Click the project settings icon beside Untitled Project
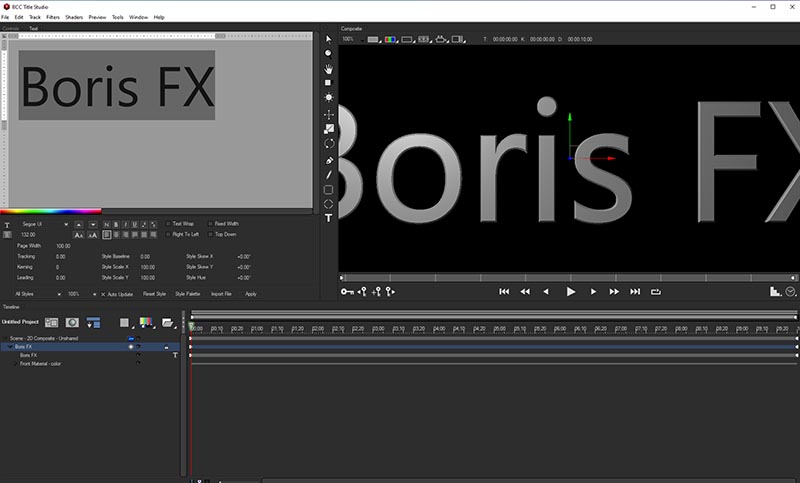The height and width of the screenshot is (483, 800). click(x=51, y=322)
